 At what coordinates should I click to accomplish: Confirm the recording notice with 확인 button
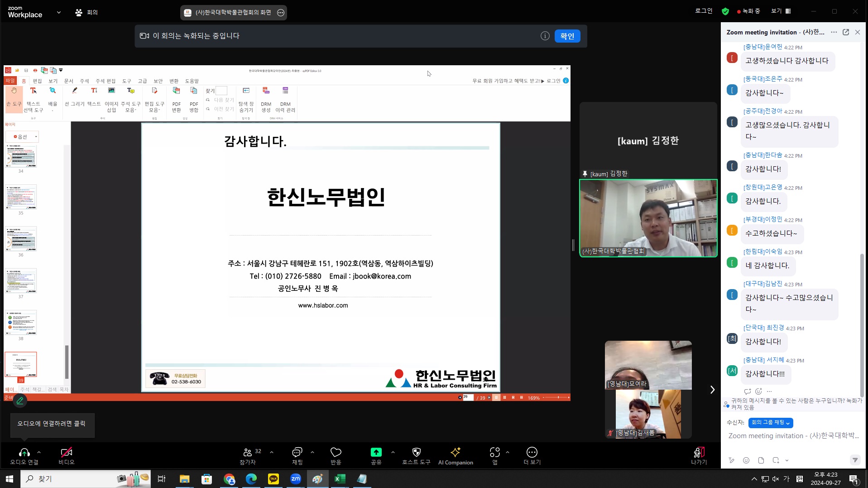coord(567,36)
